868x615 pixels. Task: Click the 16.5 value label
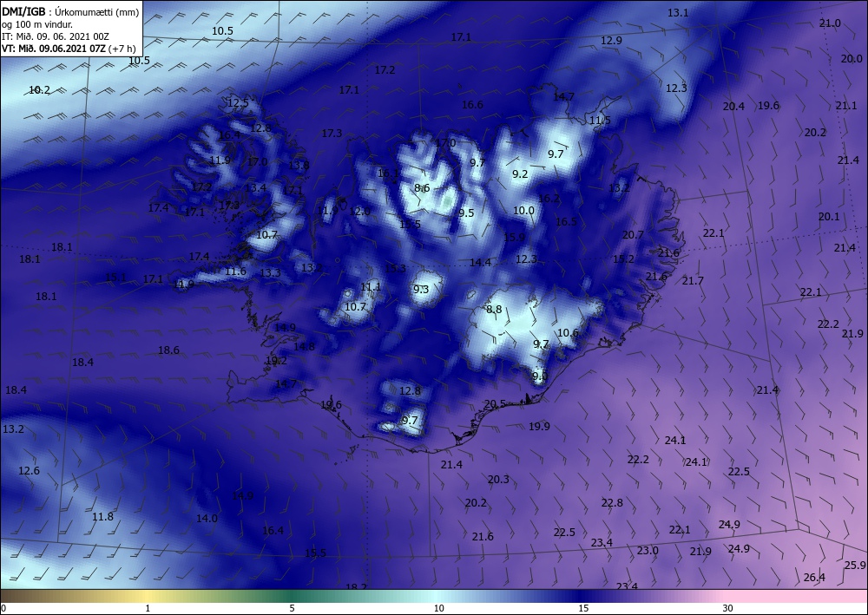(x=566, y=222)
